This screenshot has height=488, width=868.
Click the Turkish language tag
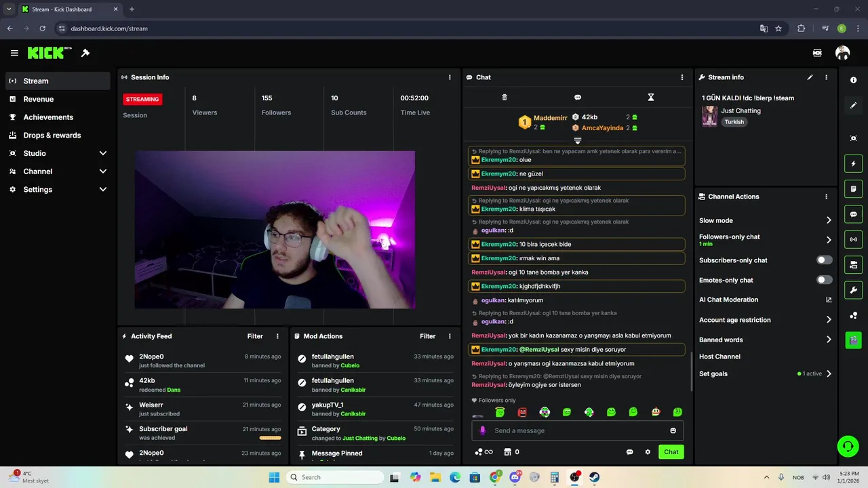(x=734, y=122)
